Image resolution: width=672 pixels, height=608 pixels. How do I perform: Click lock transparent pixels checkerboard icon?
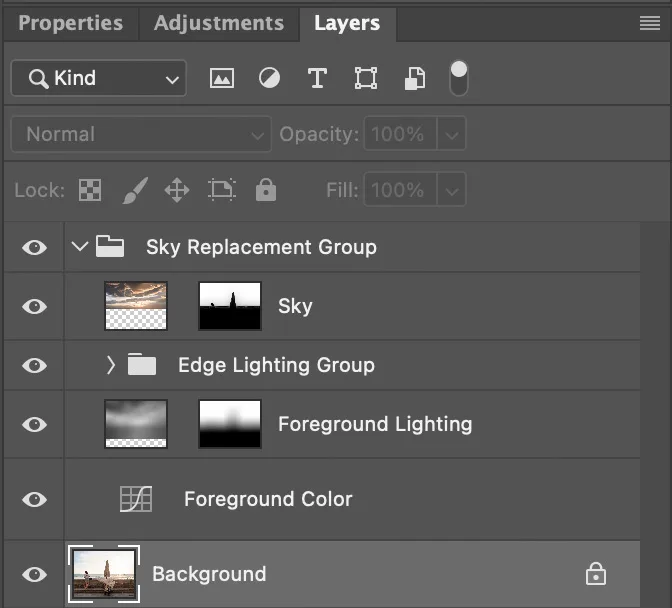tap(90, 190)
